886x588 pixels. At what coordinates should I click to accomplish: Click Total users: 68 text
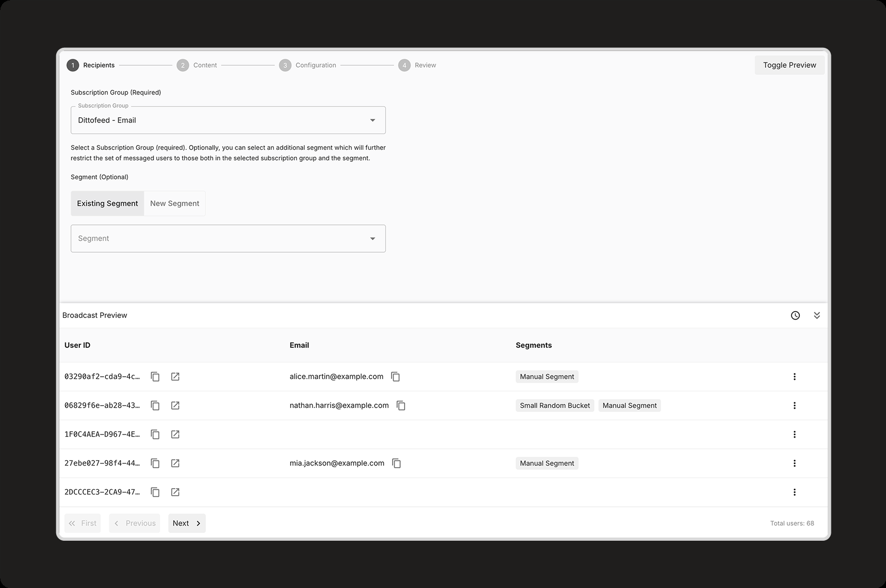[x=792, y=523]
